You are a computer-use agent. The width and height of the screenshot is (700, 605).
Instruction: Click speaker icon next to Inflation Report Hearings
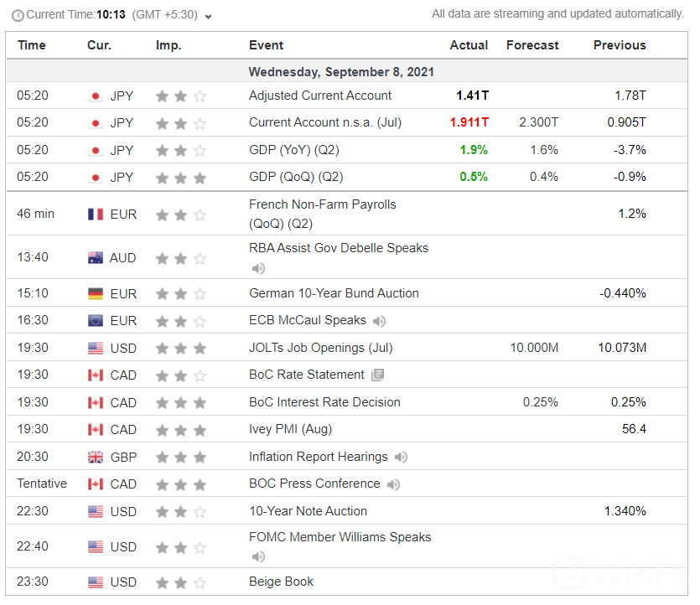coord(402,458)
